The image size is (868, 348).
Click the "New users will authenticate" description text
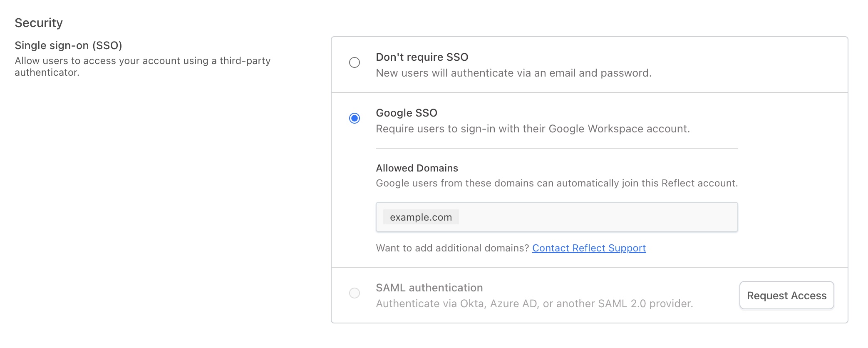pos(513,73)
